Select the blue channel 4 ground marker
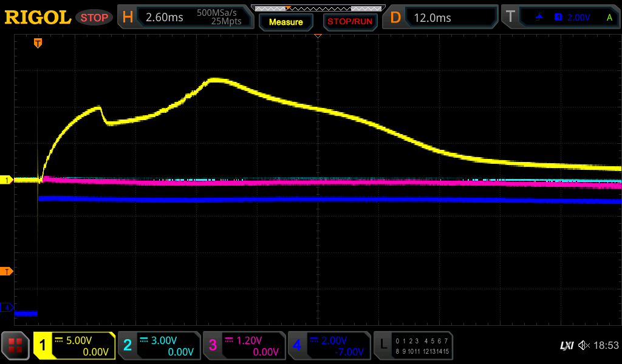Image resolution: width=622 pixels, height=364 pixels. pos(7,308)
